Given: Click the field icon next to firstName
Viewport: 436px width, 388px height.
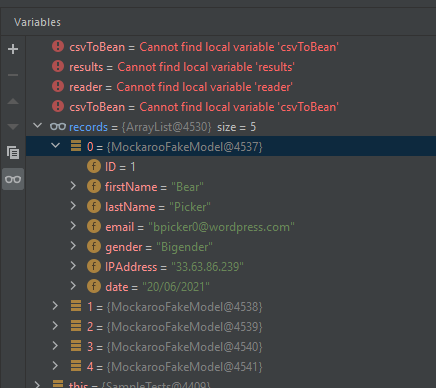Looking at the screenshot, I should [94, 186].
